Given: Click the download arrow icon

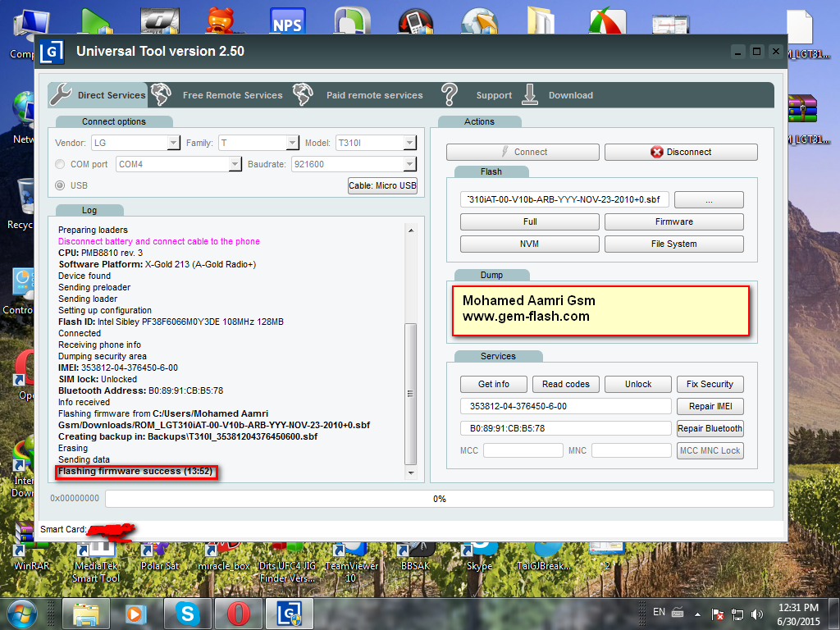Looking at the screenshot, I should [530, 95].
